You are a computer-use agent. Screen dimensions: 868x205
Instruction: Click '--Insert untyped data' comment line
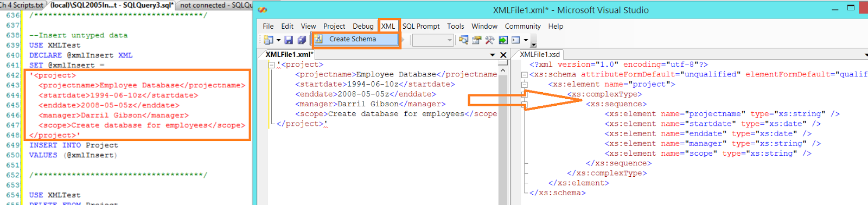click(79, 35)
